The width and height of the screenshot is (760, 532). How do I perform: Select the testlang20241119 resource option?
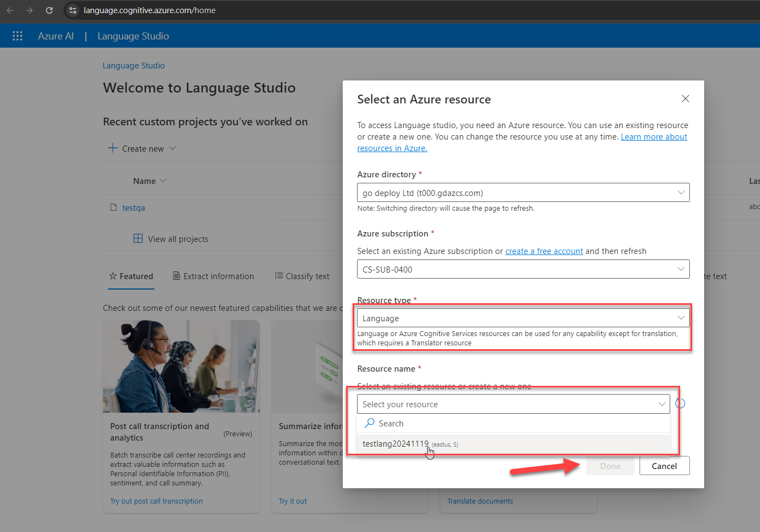coord(513,444)
